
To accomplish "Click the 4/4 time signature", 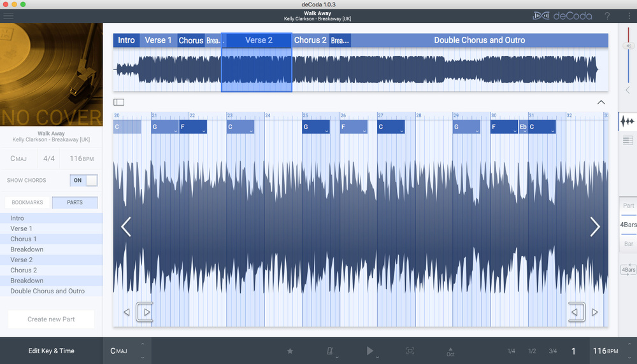I will click(49, 158).
